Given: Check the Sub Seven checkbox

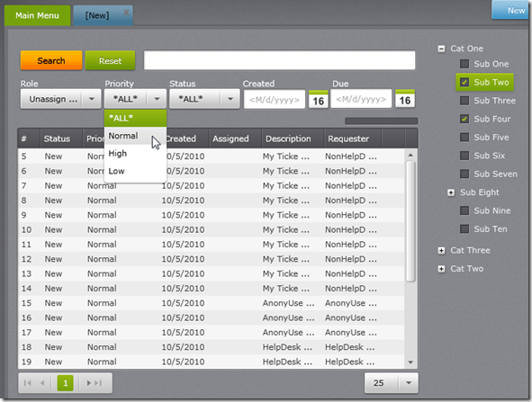Looking at the screenshot, I should pyautogui.click(x=464, y=174).
